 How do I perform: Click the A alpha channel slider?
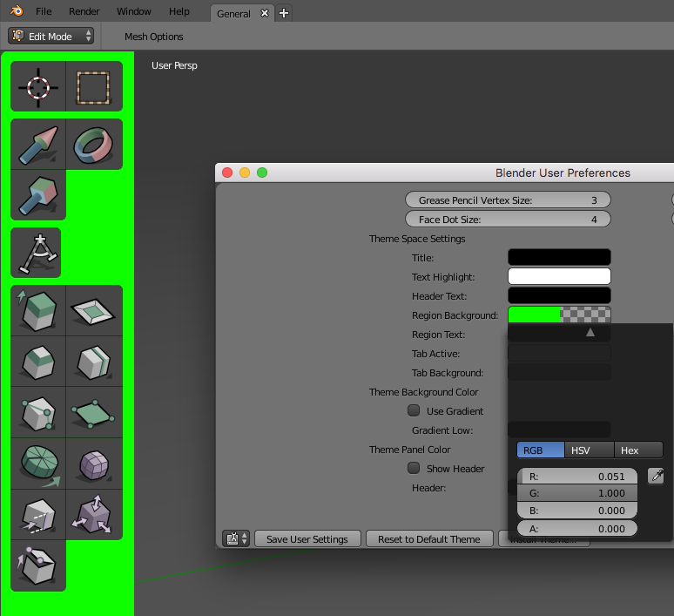click(576, 528)
